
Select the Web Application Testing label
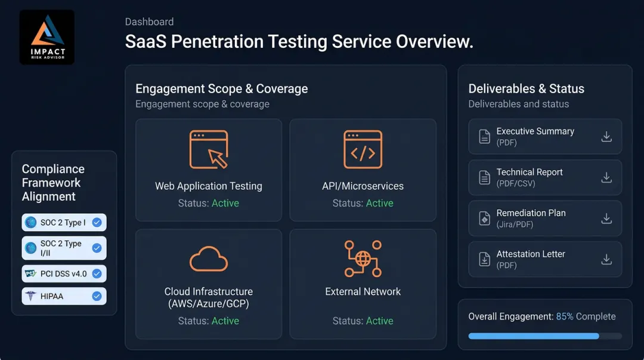click(209, 186)
